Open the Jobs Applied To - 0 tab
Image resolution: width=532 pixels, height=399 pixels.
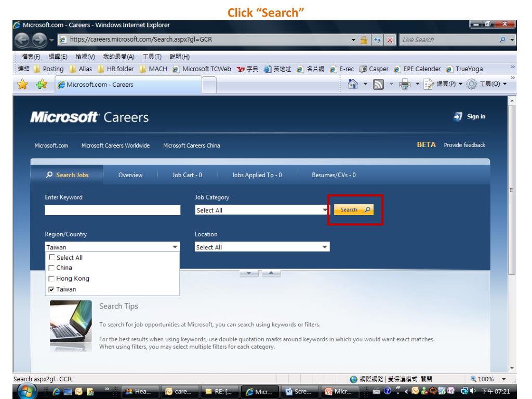coord(257,175)
